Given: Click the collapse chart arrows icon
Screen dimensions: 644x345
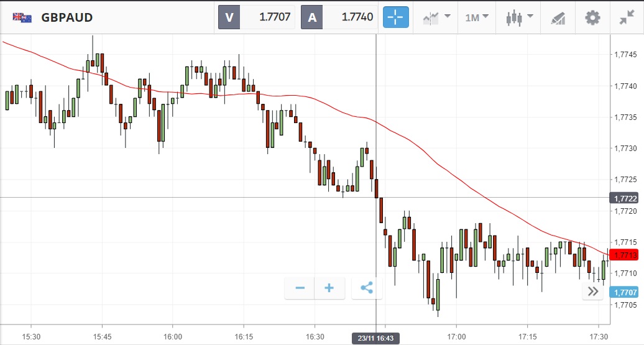Looking at the screenshot, I should coord(627,17).
